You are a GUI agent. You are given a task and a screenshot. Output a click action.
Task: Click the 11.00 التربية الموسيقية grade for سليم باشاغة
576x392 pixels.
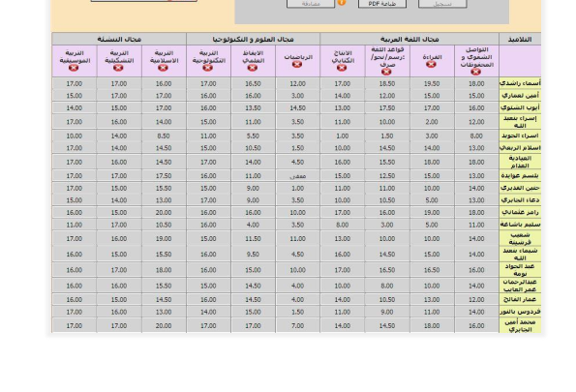(x=75, y=225)
